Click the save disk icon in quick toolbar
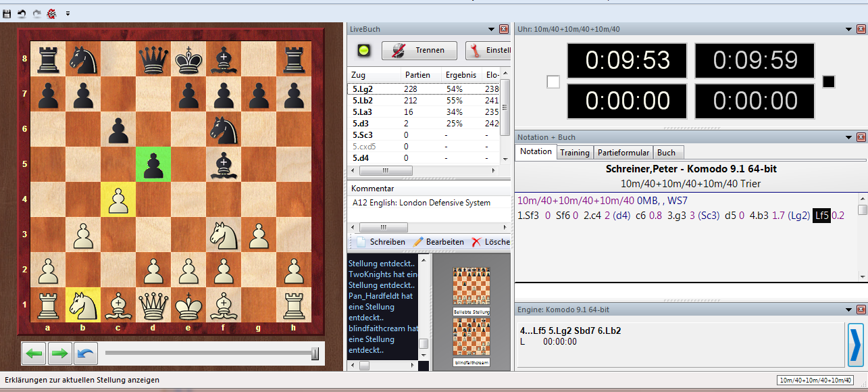The image size is (868, 392). 7,14
